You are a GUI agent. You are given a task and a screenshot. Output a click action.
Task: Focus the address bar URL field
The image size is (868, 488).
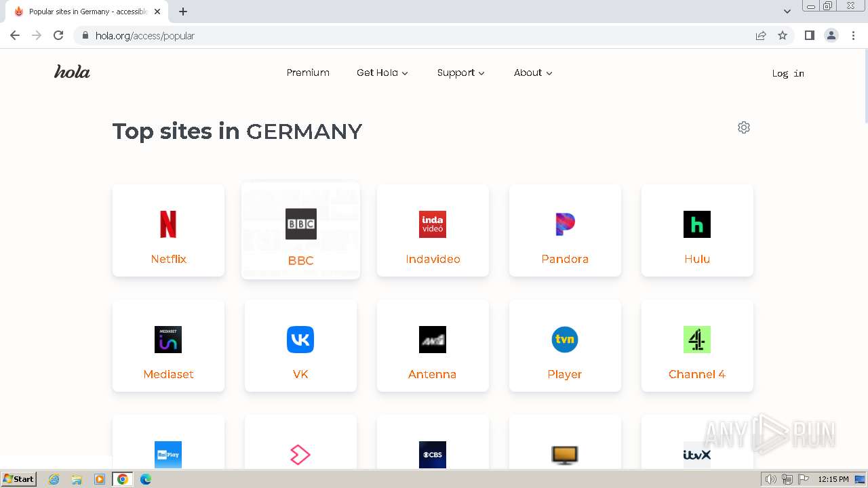[414, 35]
